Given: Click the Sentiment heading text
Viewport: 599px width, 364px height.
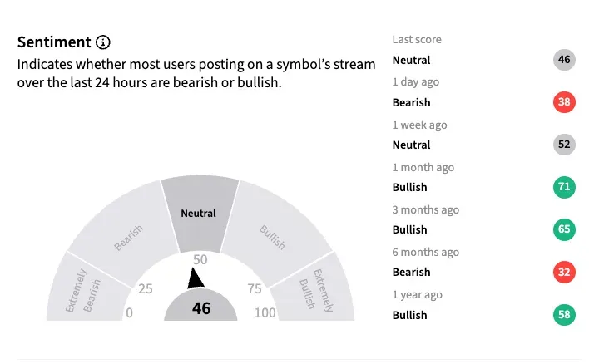Looking at the screenshot, I should [54, 42].
